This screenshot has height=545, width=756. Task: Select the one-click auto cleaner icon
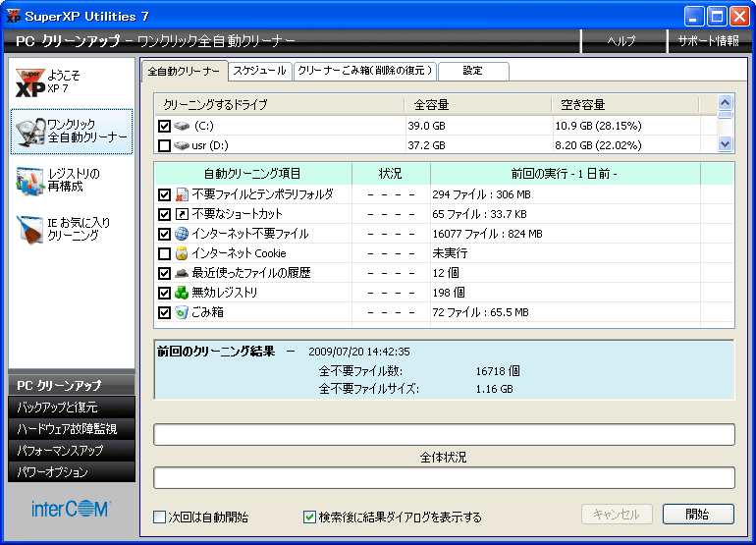(29, 132)
